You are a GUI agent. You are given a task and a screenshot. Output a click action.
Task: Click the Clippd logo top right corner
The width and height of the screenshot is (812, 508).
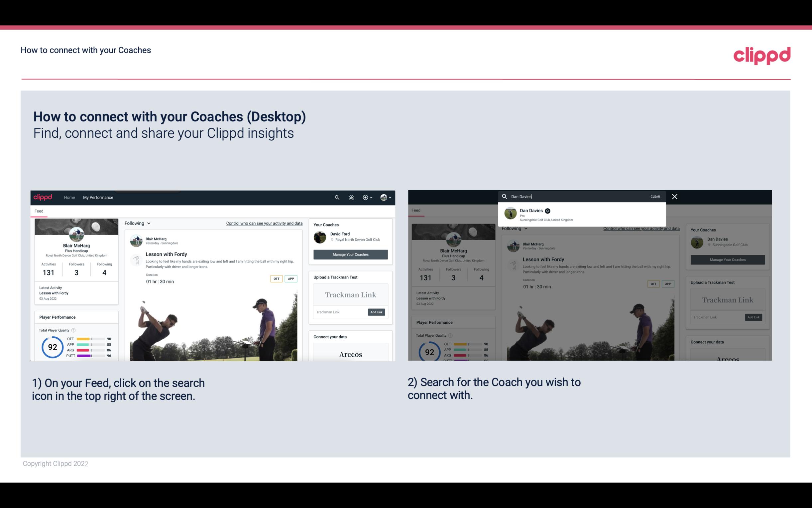pos(762,55)
